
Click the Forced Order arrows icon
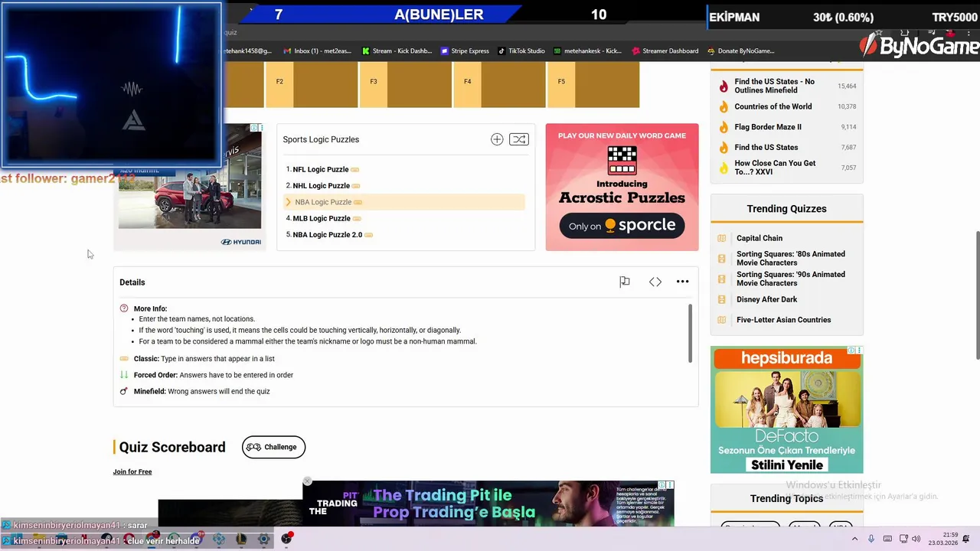point(124,375)
